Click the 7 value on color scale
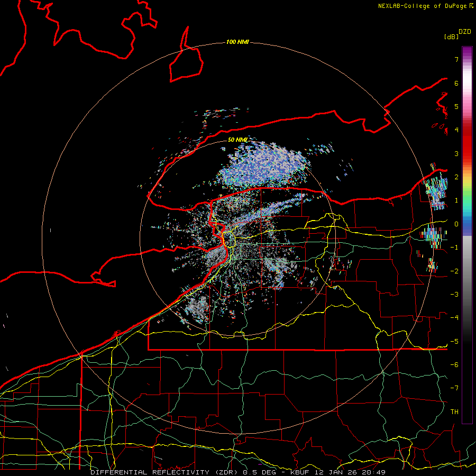This screenshot has height=476, width=476. [456, 59]
